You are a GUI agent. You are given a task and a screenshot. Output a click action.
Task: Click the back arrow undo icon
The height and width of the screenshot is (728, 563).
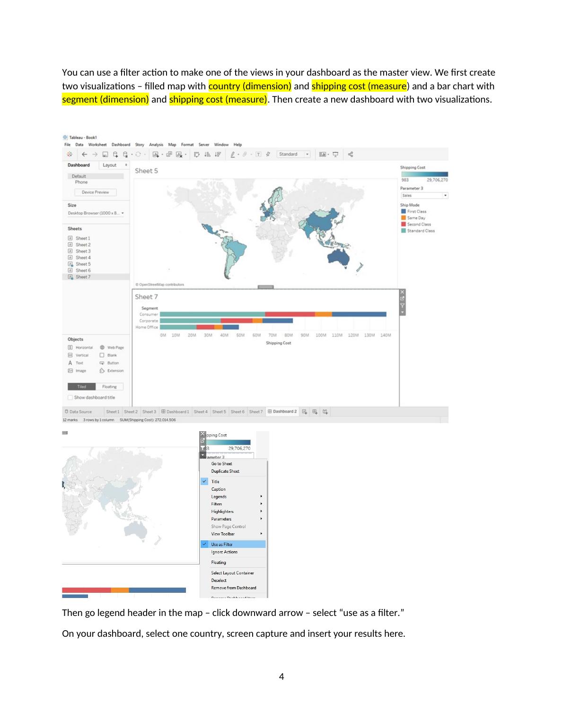[x=85, y=155]
